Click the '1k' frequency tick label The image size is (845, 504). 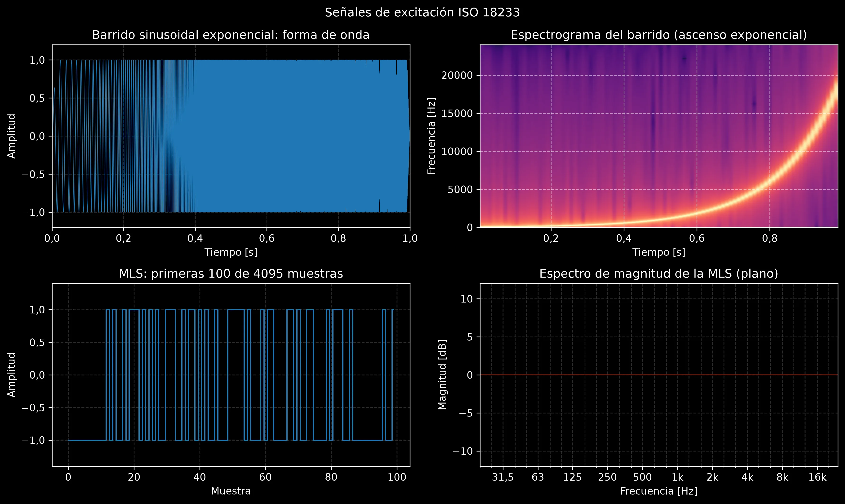[x=677, y=478]
